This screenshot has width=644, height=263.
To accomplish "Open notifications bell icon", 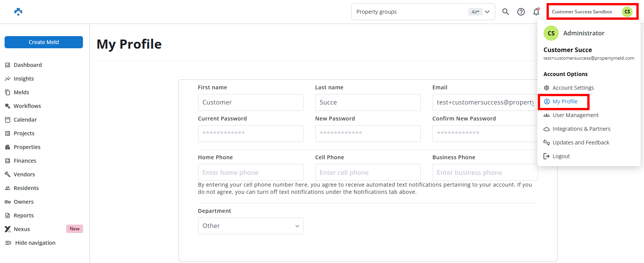I will coord(536,12).
